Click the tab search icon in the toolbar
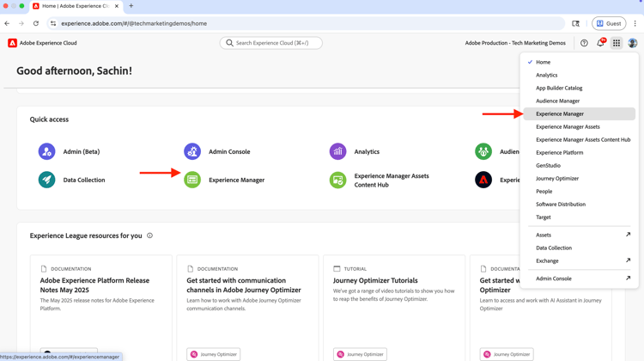644x361 pixels. click(576, 23)
